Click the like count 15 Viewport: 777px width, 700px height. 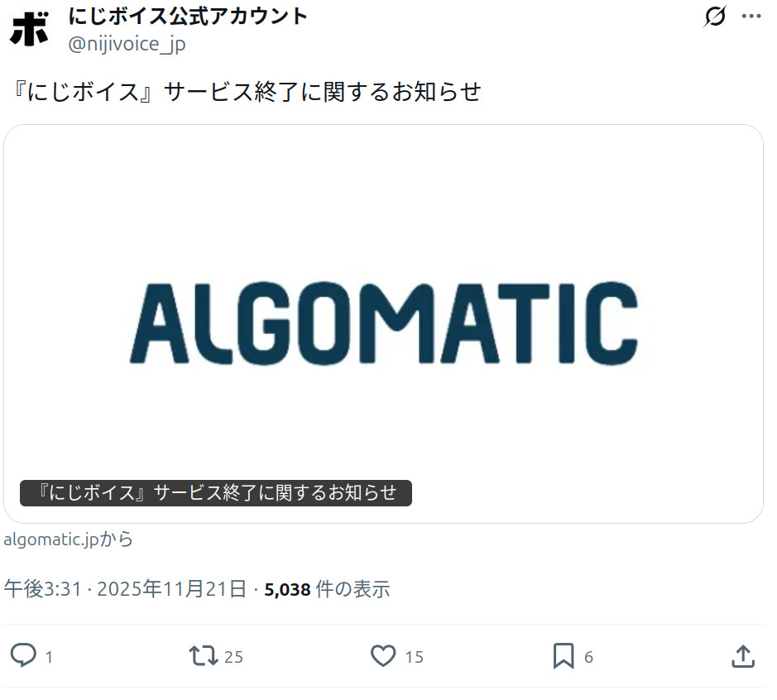(x=415, y=657)
